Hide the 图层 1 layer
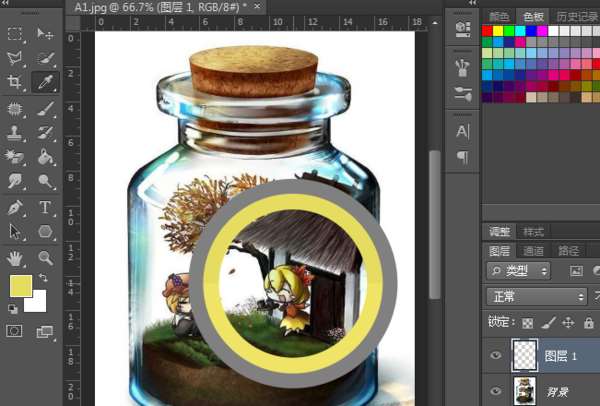 click(496, 355)
